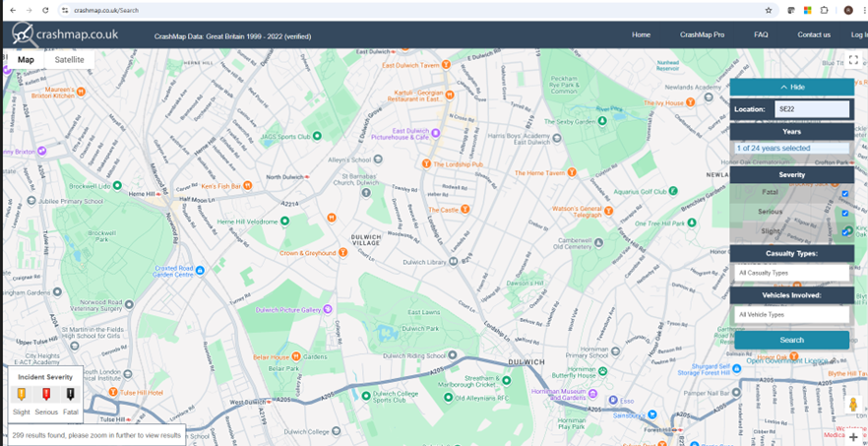Image resolution: width=868 pixels, height=446 pixels.
Task: Open the Years selection dropdown
Action: tap(791, 149)
